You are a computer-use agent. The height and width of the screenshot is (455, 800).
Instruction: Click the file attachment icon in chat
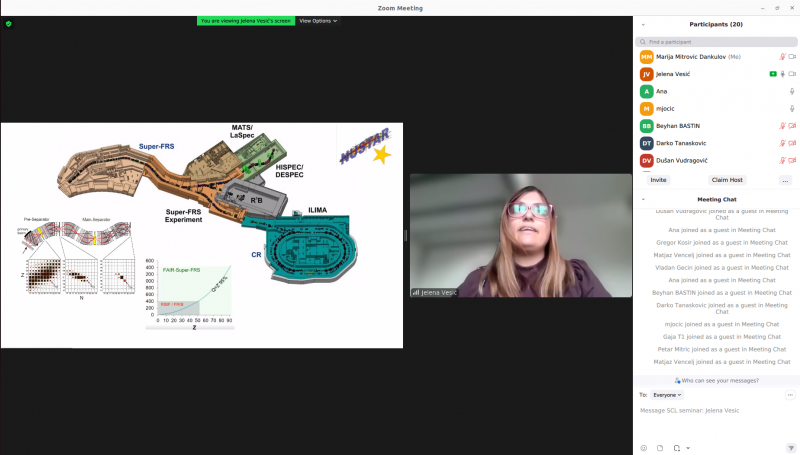tap(660, 448)
